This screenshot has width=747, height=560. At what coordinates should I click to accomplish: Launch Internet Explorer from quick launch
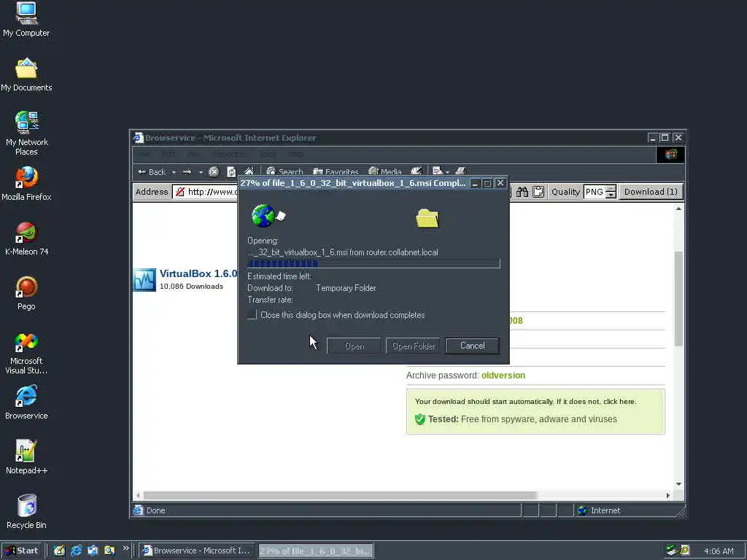pos(76,551)
